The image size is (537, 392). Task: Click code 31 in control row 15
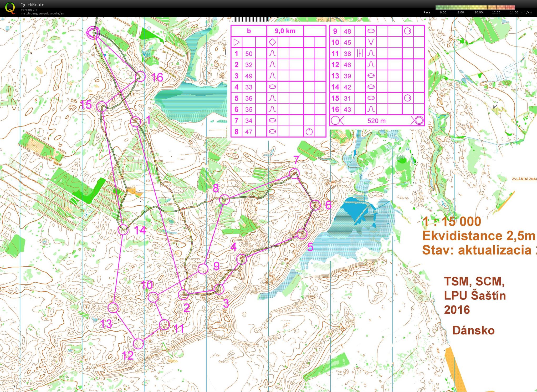[x=347, y=98]
